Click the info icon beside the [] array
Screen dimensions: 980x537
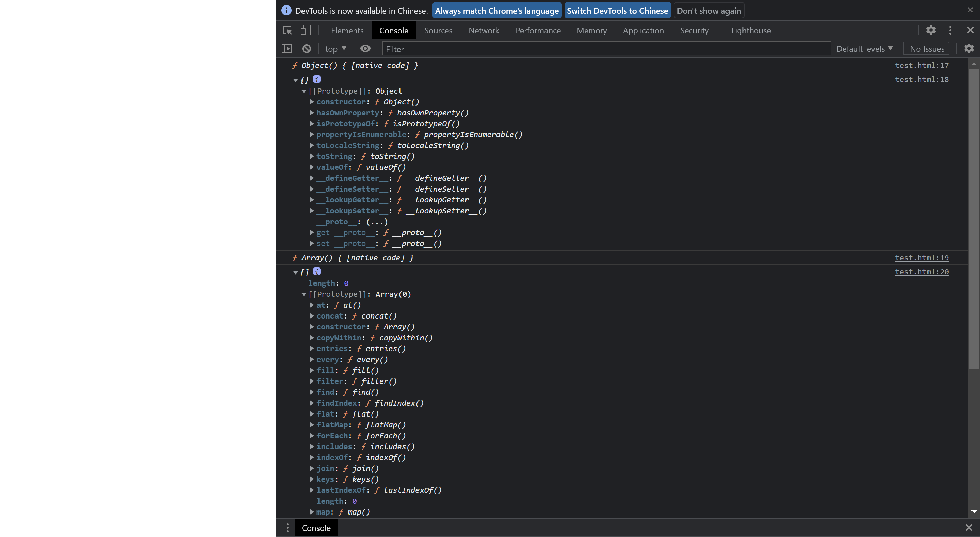pos(316,271)
